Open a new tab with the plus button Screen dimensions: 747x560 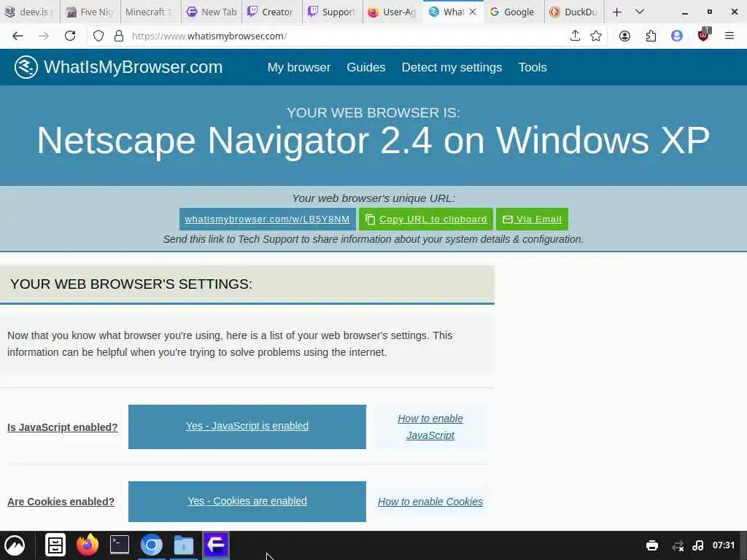pyautogui.click(x=617, y=12)
